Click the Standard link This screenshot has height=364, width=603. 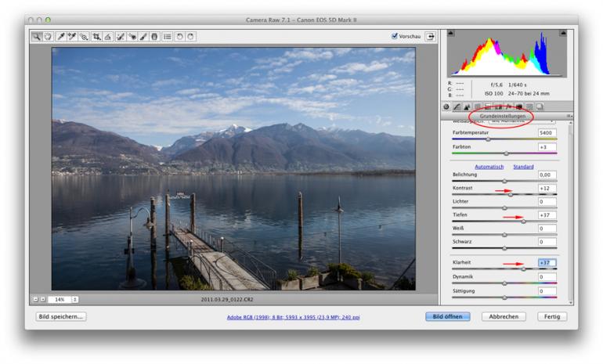523,167
